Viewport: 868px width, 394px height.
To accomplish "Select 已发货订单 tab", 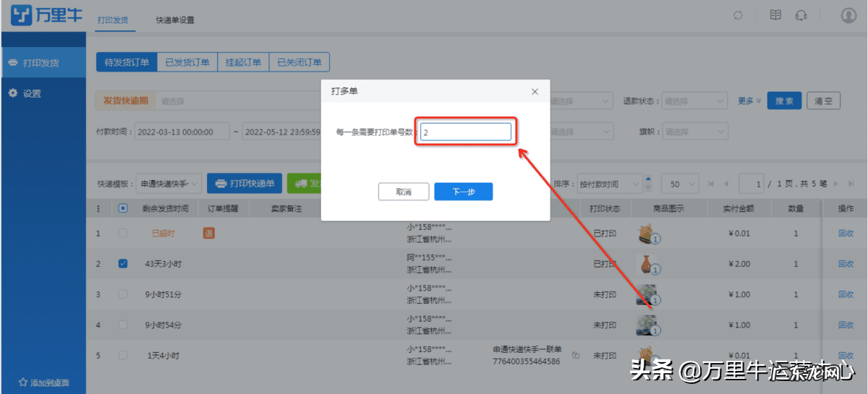I will [187, 62].
